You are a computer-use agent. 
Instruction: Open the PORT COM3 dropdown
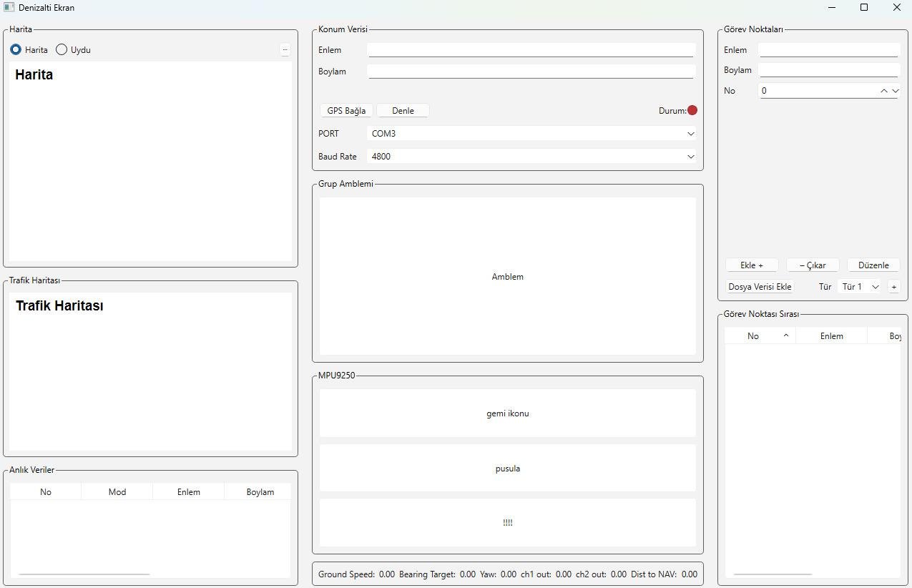(x=531, y=134)
